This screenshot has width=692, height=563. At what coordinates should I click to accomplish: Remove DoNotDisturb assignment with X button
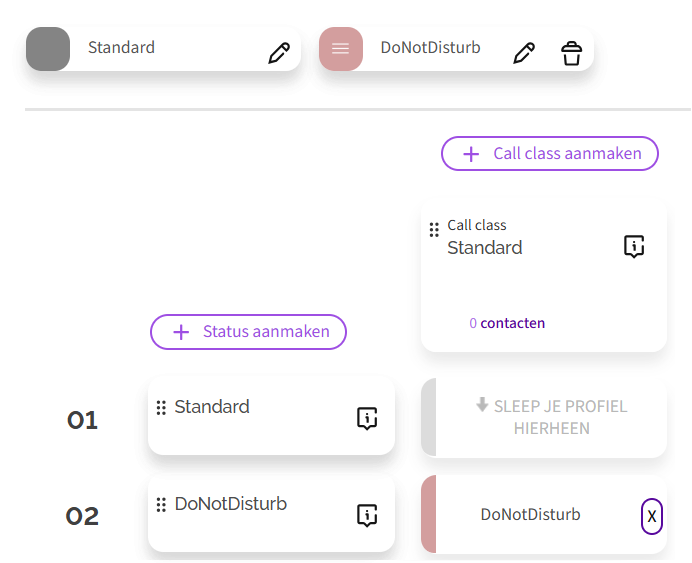coord(651,516)
